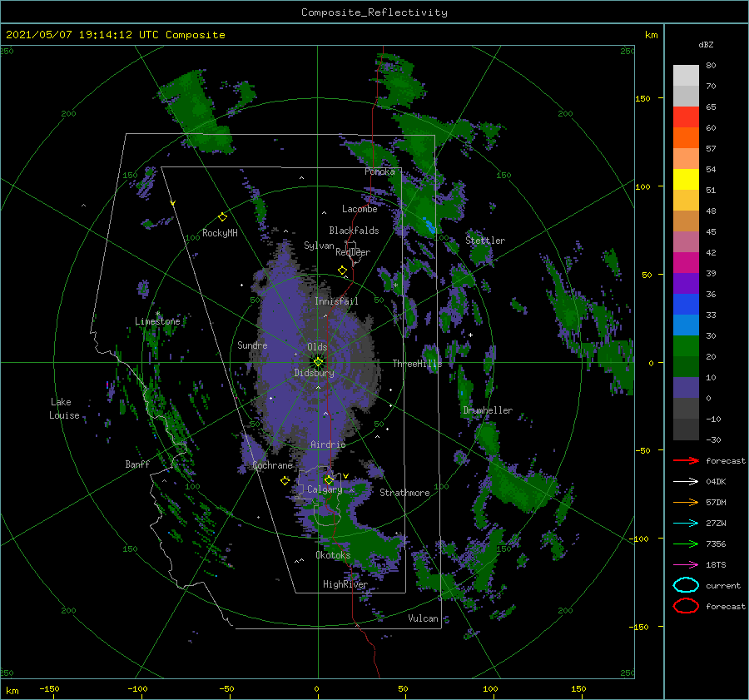Click the Innisfail label

coord(336,301)
